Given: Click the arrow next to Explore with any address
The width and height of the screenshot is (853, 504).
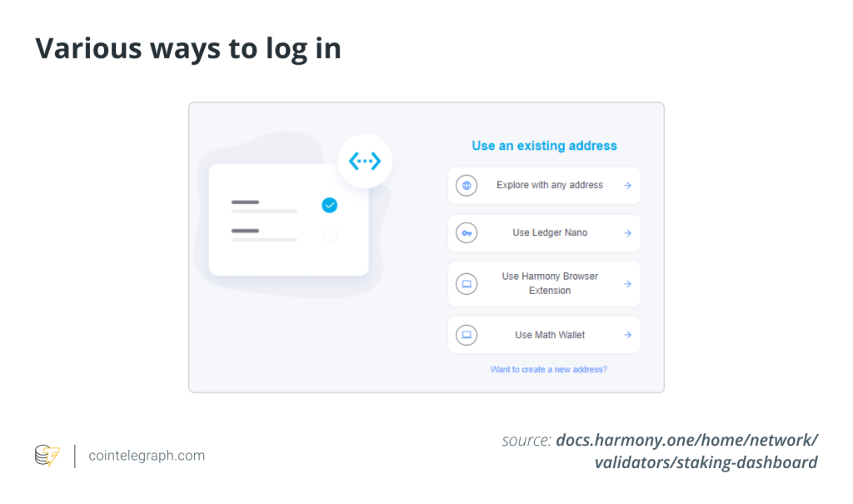Looking at the screenshot, I should [x=627, y=186].
